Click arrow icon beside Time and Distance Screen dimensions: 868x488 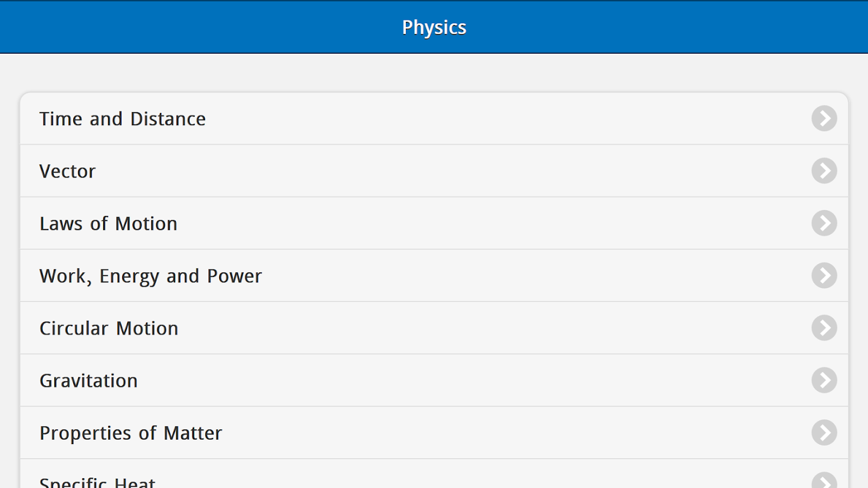824,118
